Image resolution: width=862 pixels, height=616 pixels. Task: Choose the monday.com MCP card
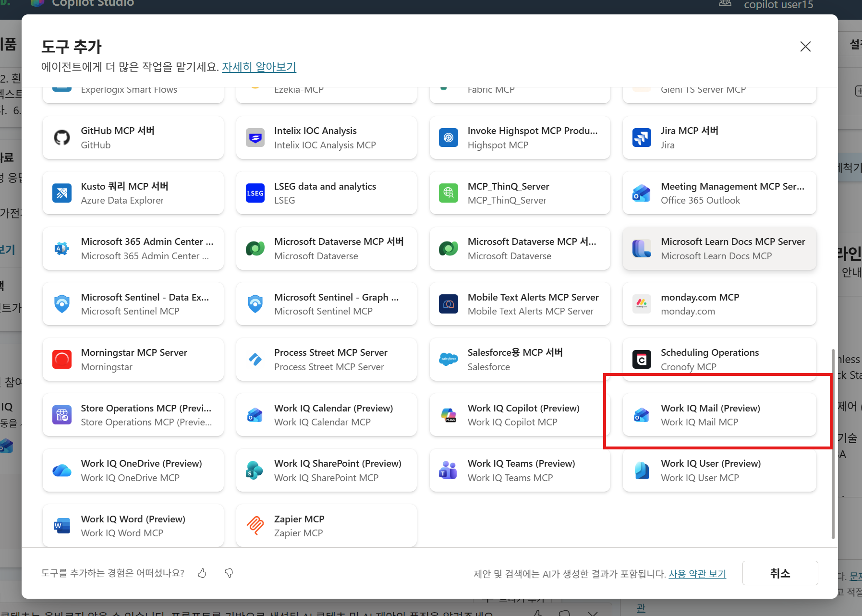719,304
